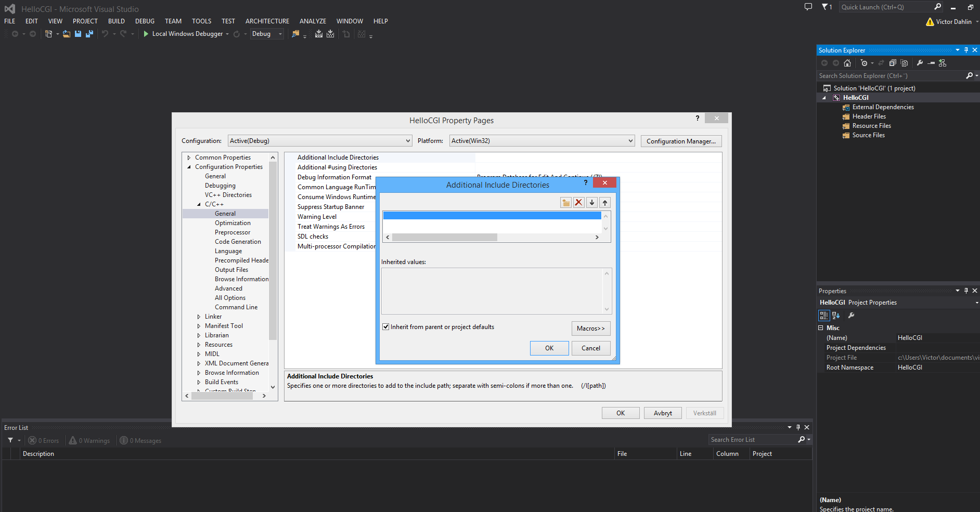Open the Debug solution configuration dropdown
The height and width of the screenshot is (512, 980).
click(x=267, y=34)
